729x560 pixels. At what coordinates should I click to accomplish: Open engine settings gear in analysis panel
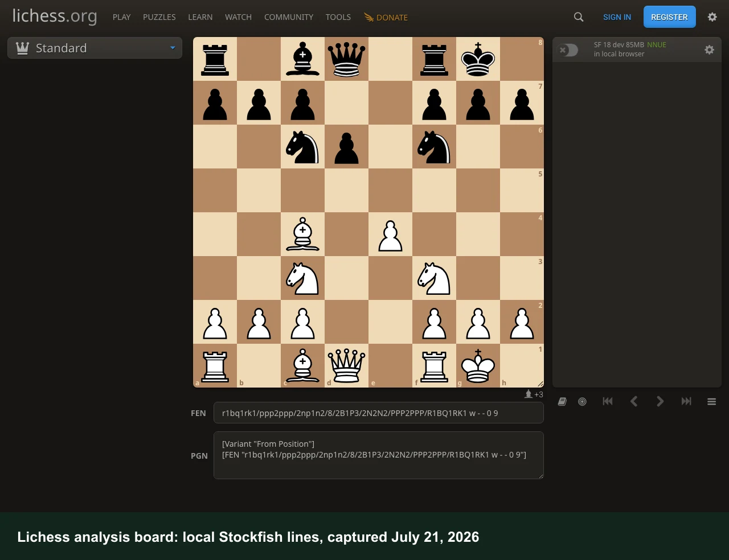coord(709,50)
